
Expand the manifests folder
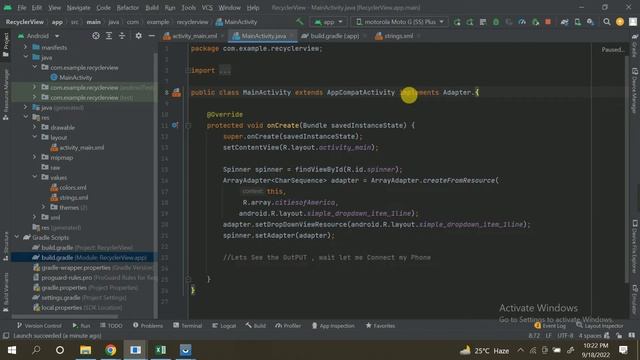coord(26,47)
